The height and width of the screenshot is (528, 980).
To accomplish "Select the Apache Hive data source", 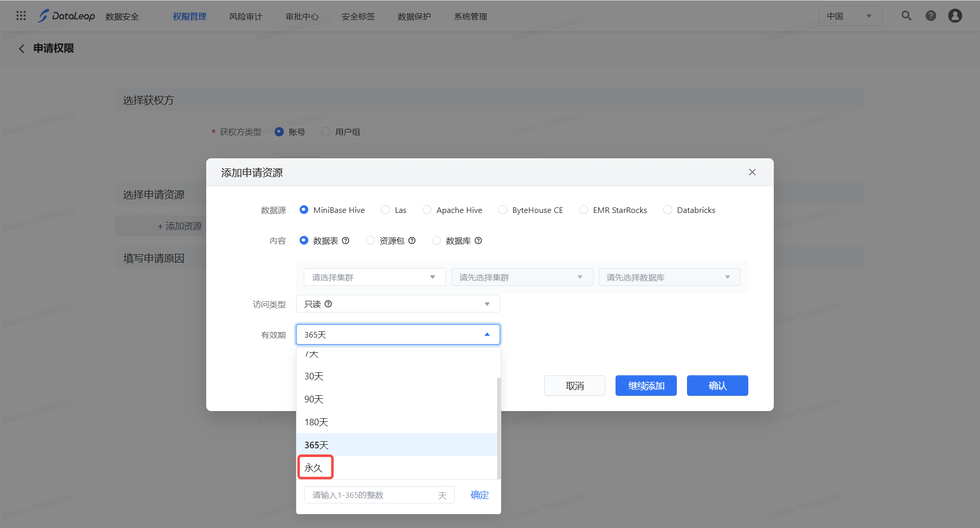I will (427, 210).
